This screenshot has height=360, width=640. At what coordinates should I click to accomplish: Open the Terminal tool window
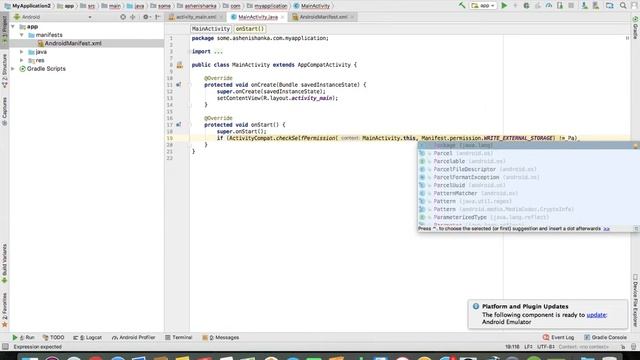(178, 338)
